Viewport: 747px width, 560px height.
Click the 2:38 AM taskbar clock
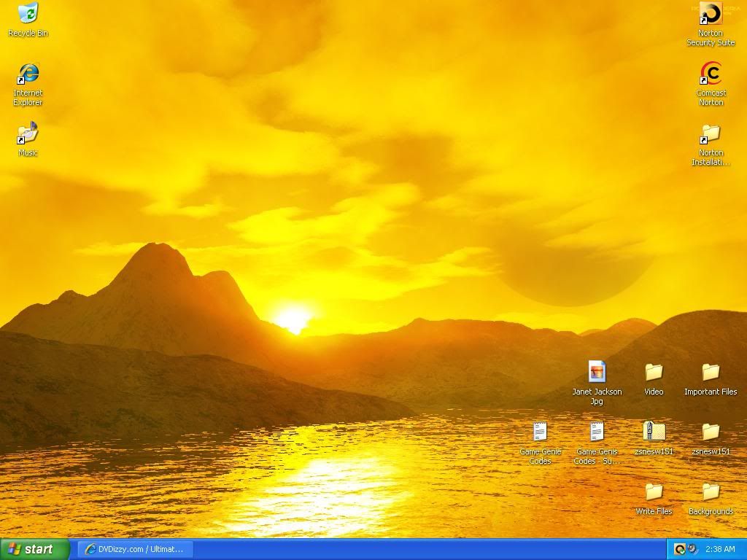(x=720, y=549)
